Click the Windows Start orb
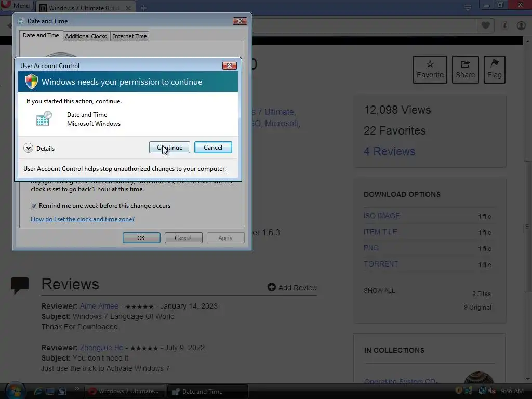 click(x=15, y=391)
